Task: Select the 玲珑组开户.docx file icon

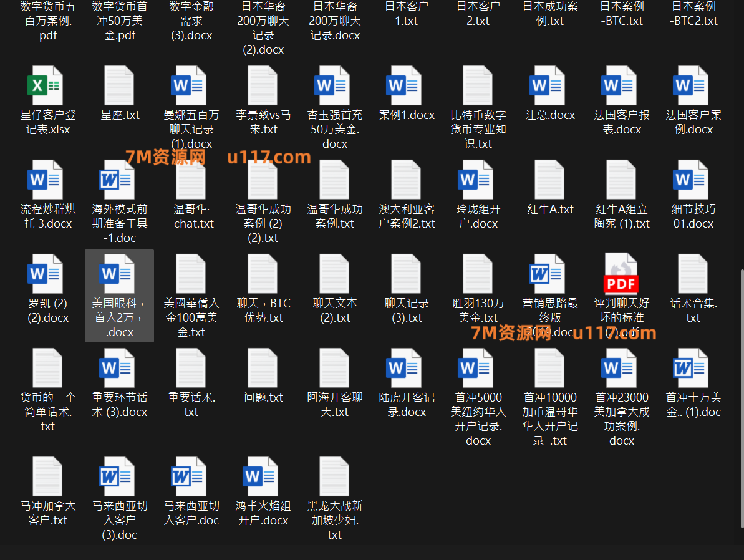Action: (x=478, y=180)
